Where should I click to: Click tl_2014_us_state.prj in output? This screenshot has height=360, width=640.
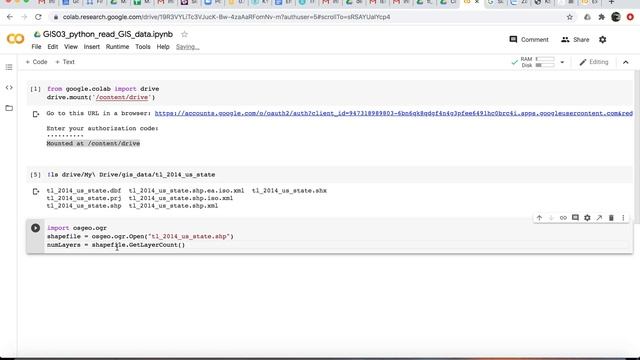84,198
